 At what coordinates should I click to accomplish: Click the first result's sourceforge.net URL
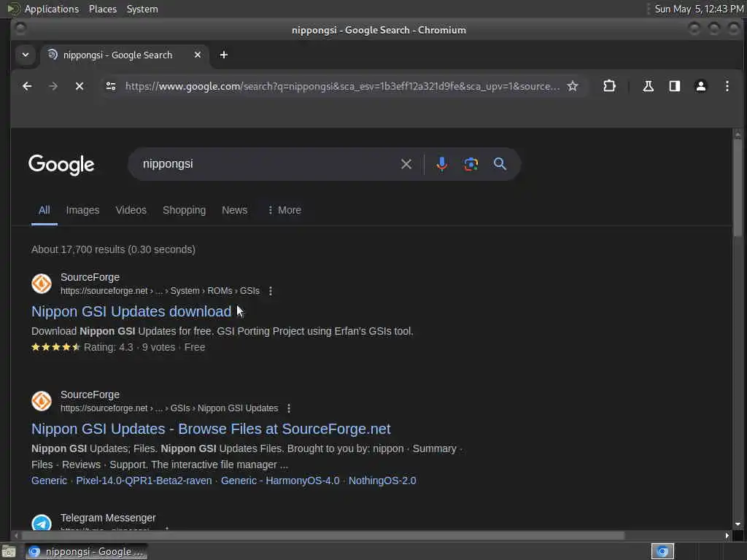click(x=160, y=291)
